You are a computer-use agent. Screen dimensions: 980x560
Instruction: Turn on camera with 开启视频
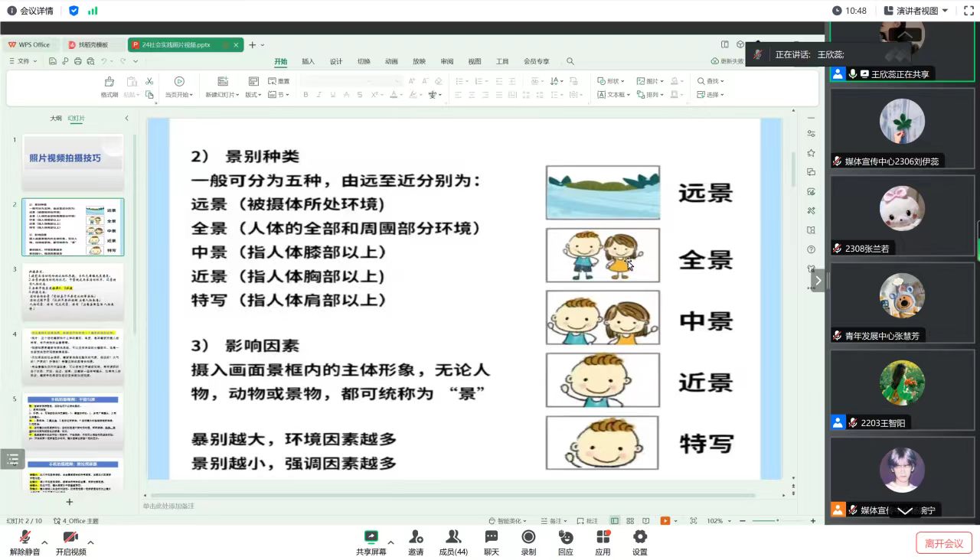pos(70,542)
